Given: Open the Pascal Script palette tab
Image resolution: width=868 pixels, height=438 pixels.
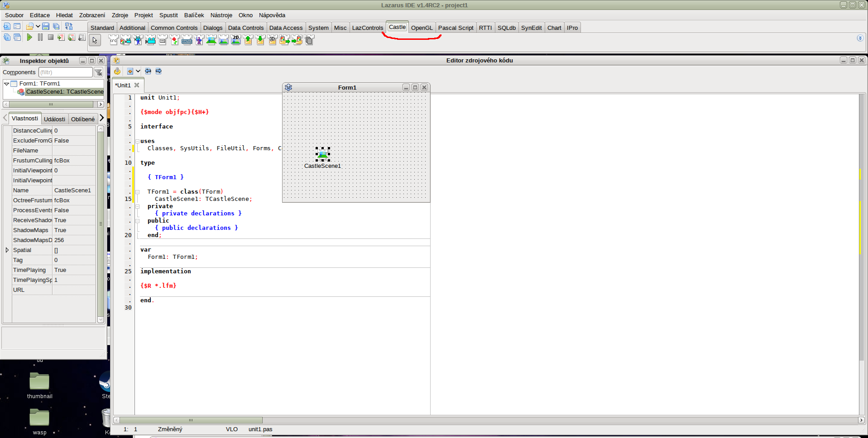Looking at the screenshot, I should coord(456,28).
